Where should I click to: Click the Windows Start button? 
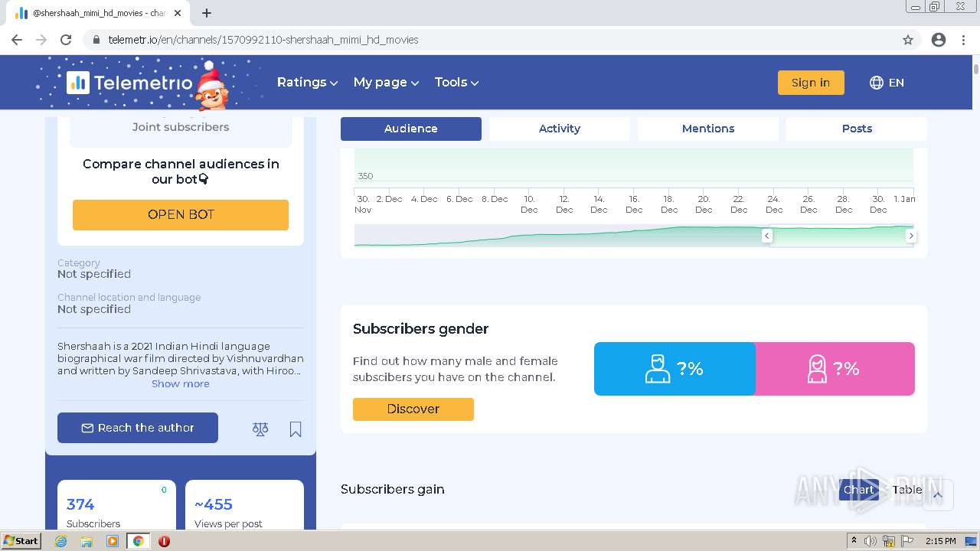21,541
